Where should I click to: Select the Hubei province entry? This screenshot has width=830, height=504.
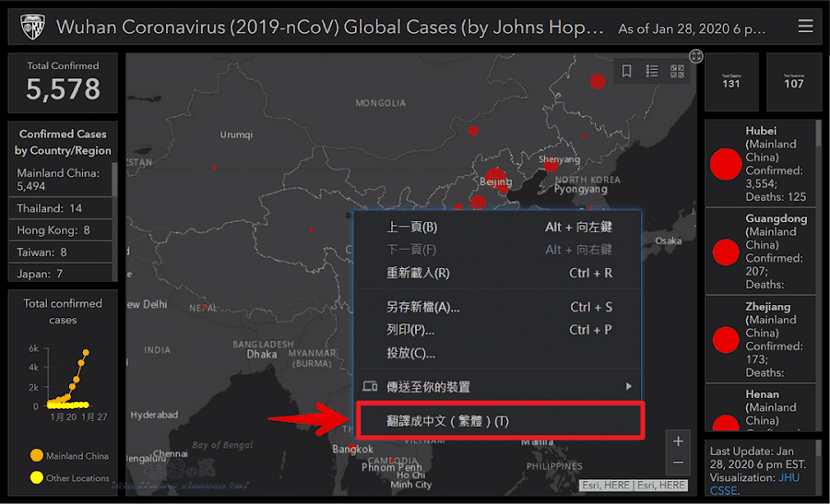(x=760, y=163)
